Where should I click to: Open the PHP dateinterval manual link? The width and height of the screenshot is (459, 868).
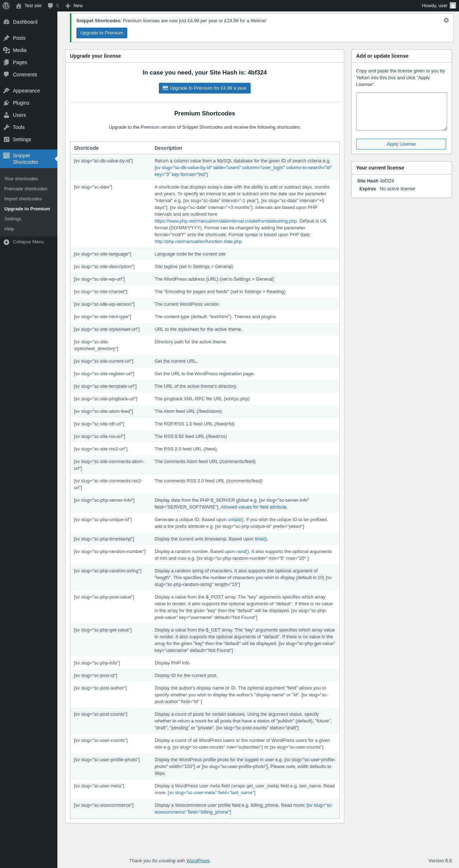click(x=226, y=221)
